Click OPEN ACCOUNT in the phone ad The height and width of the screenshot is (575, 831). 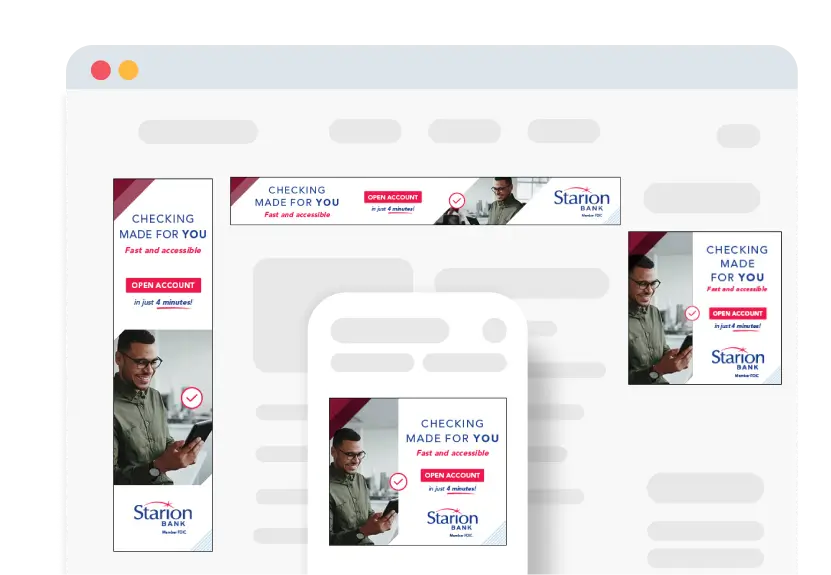tap(452, 475)
